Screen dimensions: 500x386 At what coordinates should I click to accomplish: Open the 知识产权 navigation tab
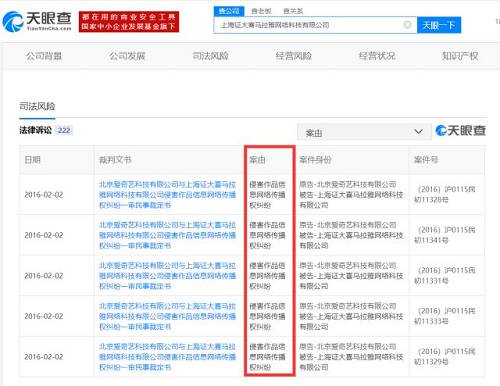(460, 56)
